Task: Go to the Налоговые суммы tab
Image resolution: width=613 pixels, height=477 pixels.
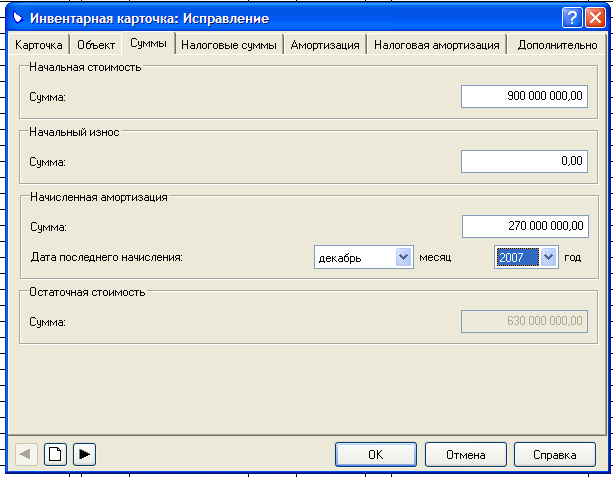Action: [229, 45]
